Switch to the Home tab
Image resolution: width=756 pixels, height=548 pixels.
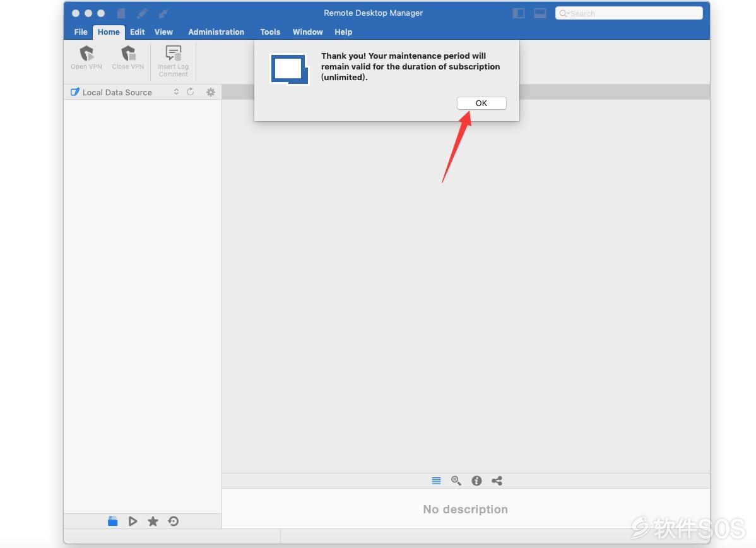tap(109, 32)
